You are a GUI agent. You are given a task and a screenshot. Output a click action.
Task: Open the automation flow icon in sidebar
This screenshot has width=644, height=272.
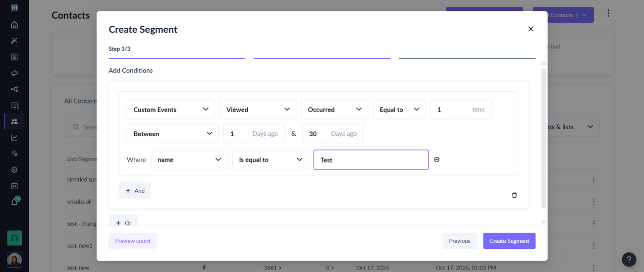pyautogui.click(x=14, y=89)
